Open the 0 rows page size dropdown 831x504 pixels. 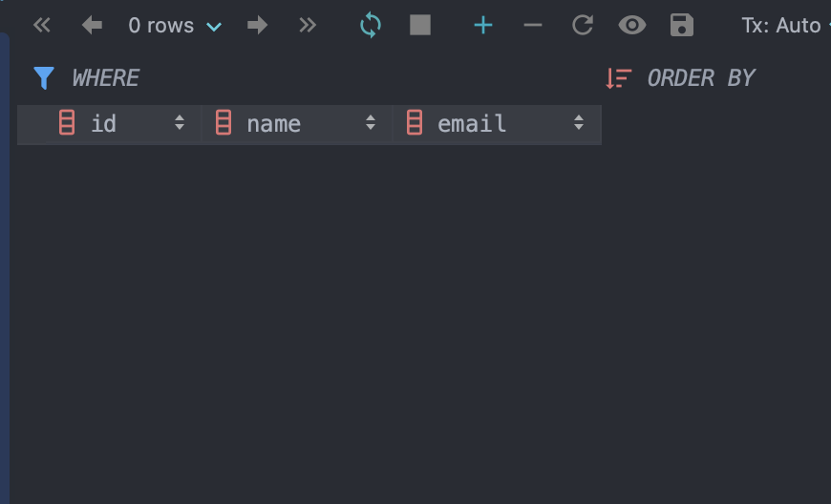tap(175, 26)
